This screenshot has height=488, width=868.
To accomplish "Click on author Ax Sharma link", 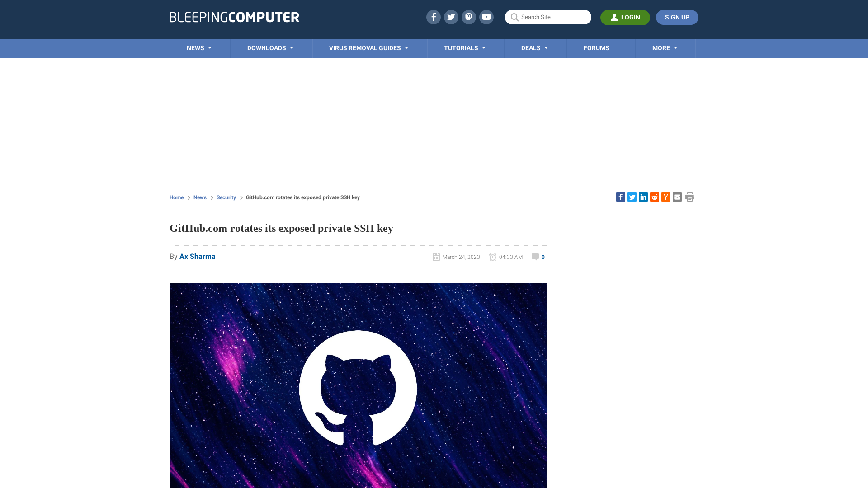I will 197,256.
